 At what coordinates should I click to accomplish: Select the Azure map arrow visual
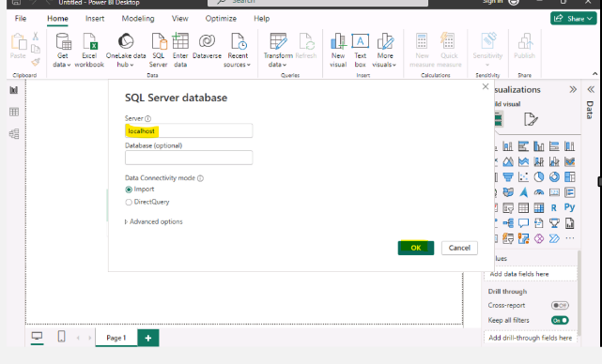523,192
